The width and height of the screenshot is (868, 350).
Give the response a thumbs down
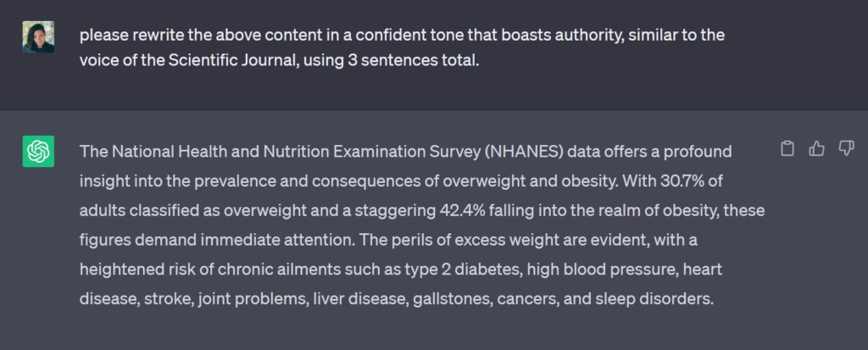[x=845, y=149]
